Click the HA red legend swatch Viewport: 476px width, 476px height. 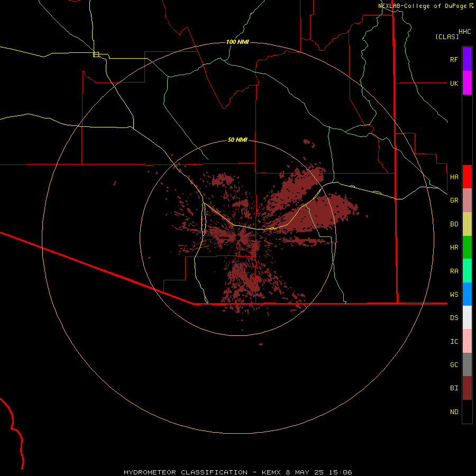tap(467, 177)
